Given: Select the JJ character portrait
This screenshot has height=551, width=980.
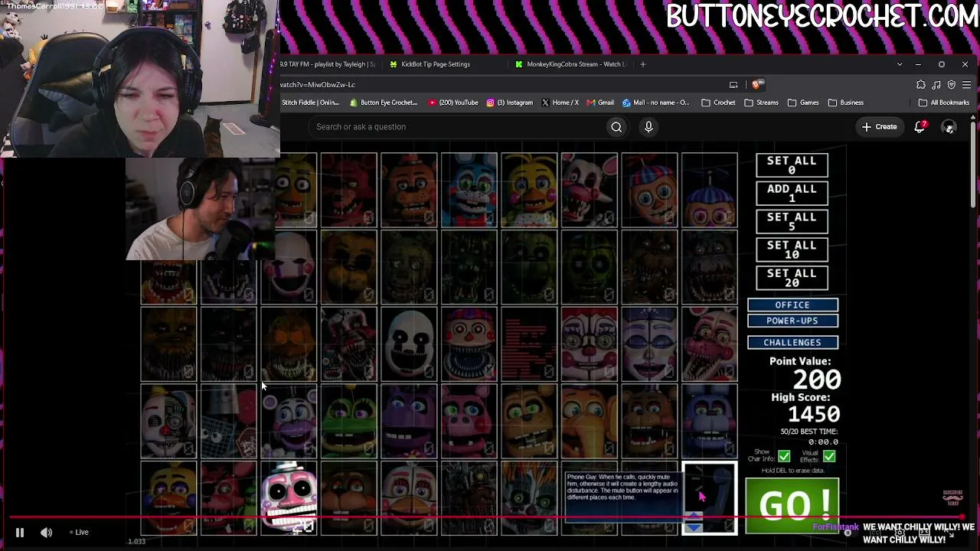Looking at the screenshot, I should [x=710, y=191].
